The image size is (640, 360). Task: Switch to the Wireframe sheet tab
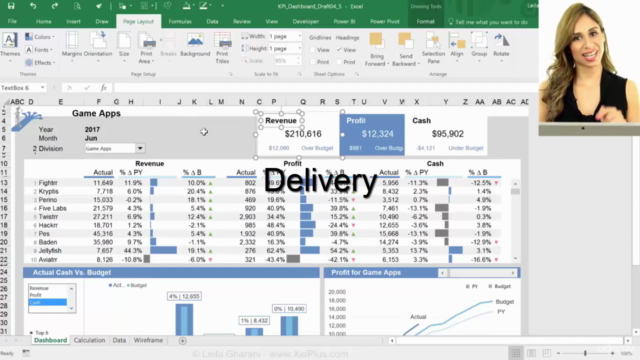coord(148,340)
